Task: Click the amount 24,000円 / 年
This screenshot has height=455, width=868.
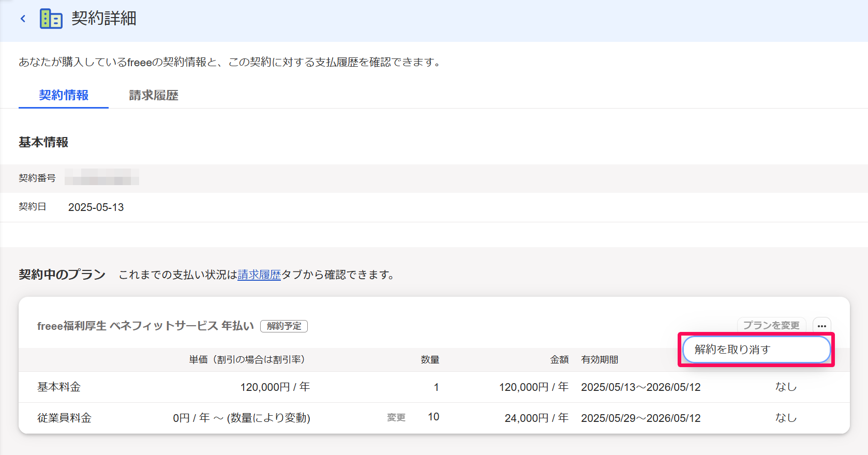Action: pos(536,418)
